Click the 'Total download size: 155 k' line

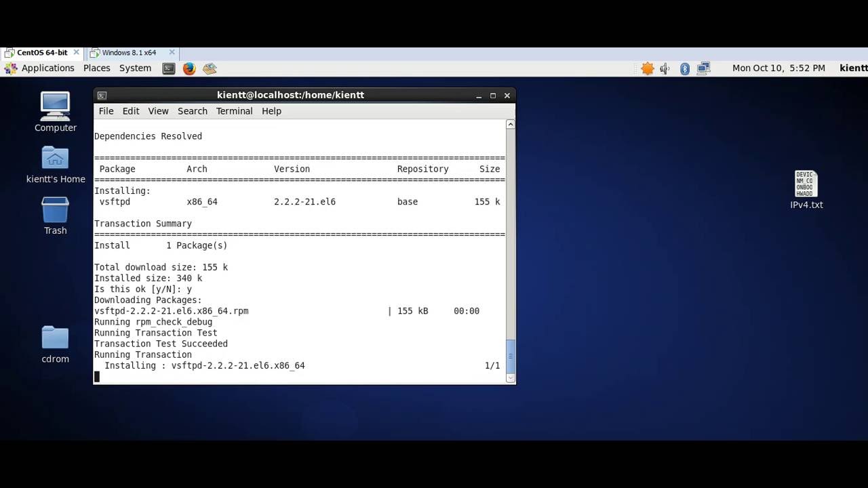[x=161, y=267]
